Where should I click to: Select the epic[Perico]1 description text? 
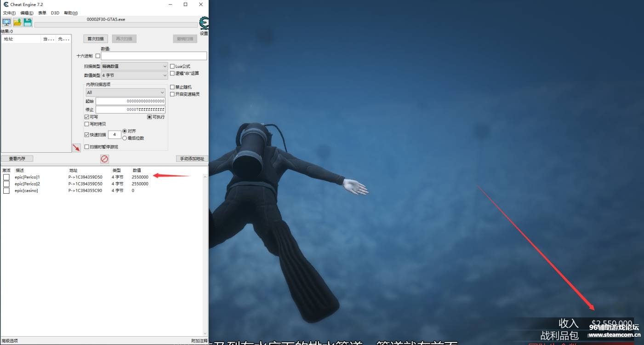pyautogui.click(x=27, y=177)
